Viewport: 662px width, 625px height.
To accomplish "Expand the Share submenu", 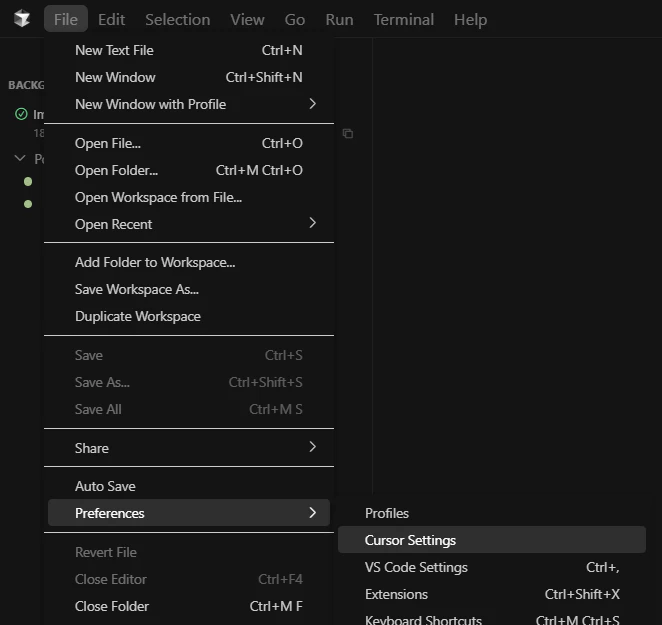I will 189,448.
